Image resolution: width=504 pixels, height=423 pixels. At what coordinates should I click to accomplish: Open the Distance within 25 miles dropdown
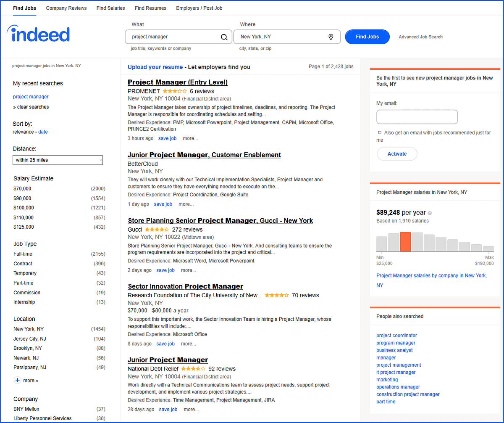(58, 160)
